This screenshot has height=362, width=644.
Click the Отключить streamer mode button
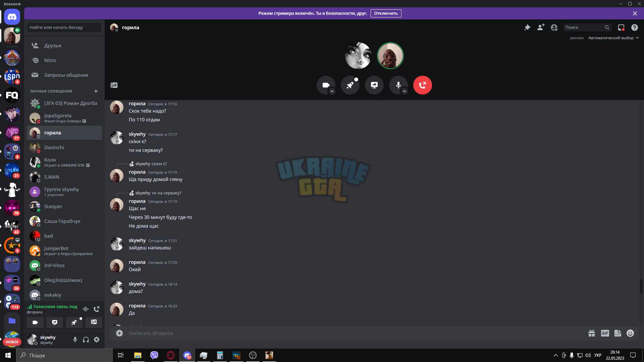point(386,13)
